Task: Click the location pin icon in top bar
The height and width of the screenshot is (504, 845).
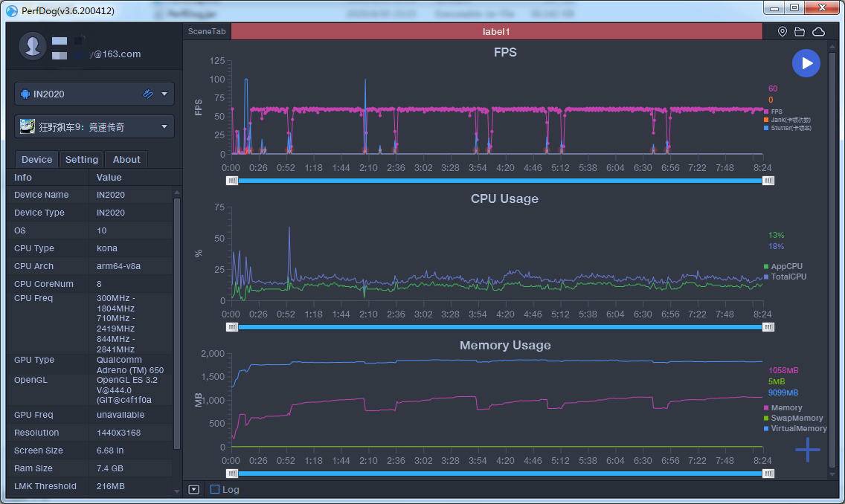Action: coord(782,32)
